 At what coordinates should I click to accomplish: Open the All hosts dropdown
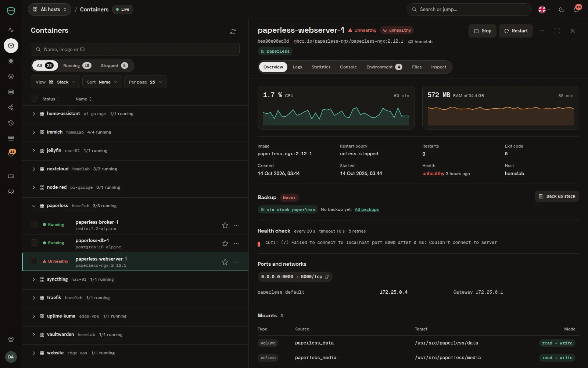(50, 10)
